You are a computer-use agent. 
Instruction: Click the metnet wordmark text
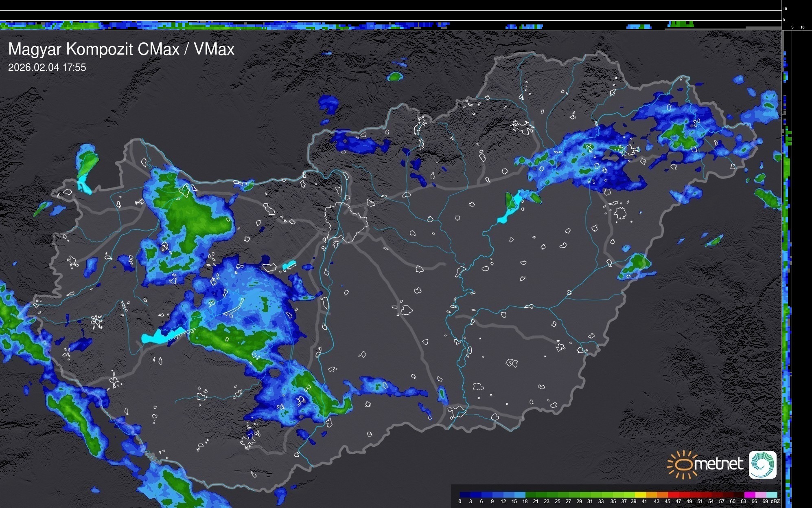[718, 464]
